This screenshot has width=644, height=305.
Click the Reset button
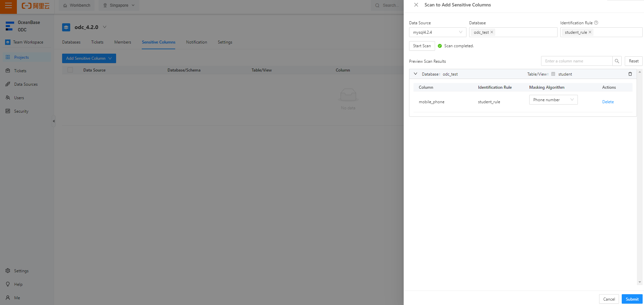point(634,61)
